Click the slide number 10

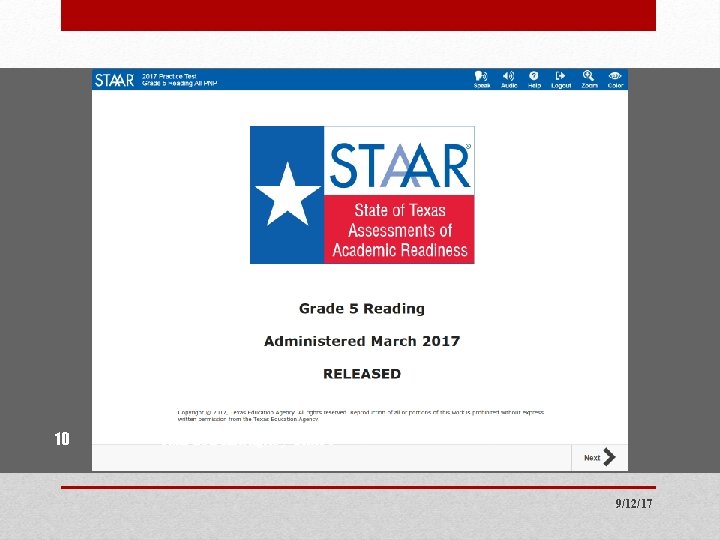62,439
